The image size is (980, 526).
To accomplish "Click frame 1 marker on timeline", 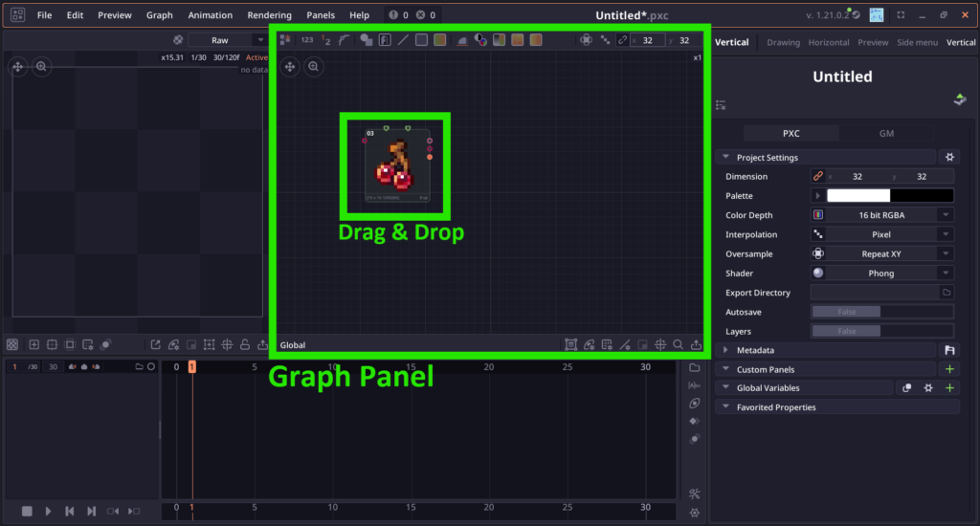I will pyautogui.click(x=191, y=366).
